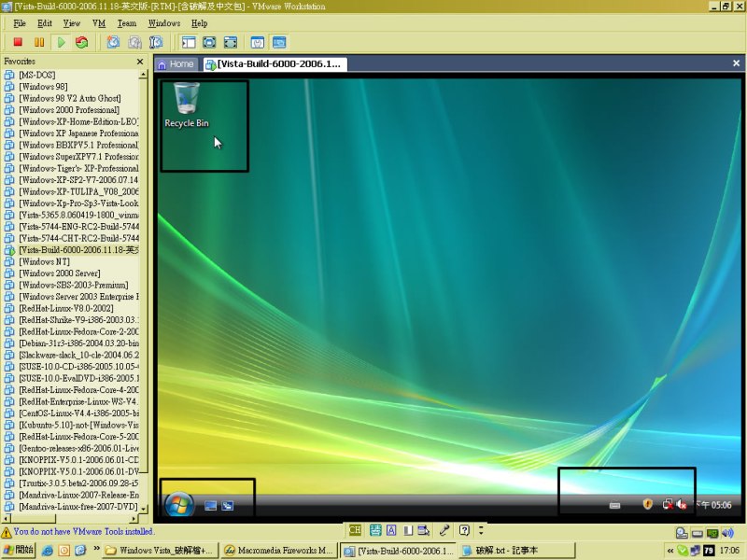Switch to the notepad .txt taskbar button

[x=517, y=551]
